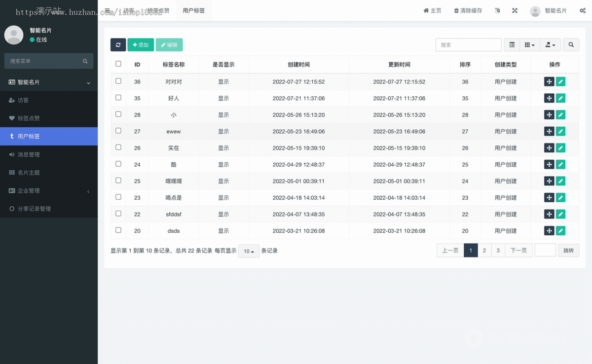Go to page 3 in pagination
Image resolution: width=592 pixels, height=364 pixels.
498,250
